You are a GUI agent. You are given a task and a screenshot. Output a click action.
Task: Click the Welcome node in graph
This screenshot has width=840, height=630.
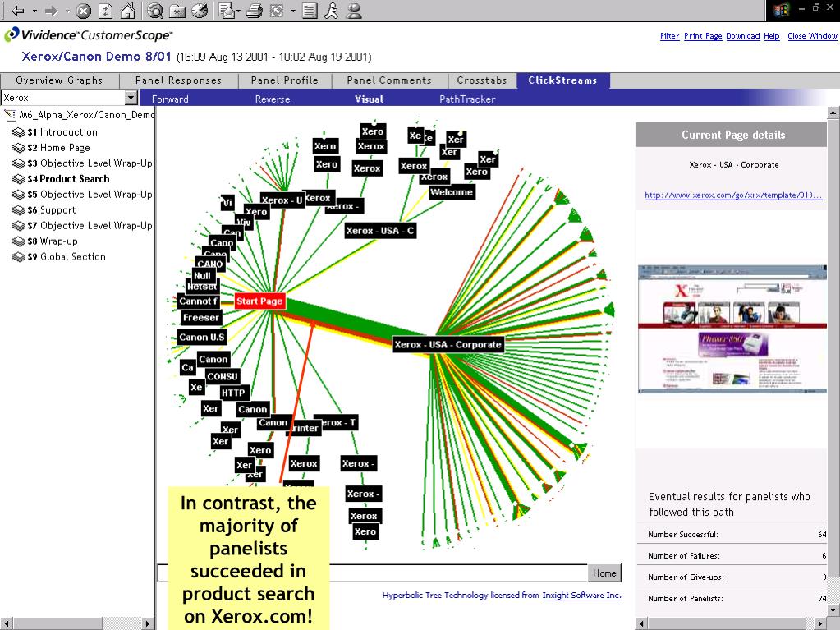point(452,192)
